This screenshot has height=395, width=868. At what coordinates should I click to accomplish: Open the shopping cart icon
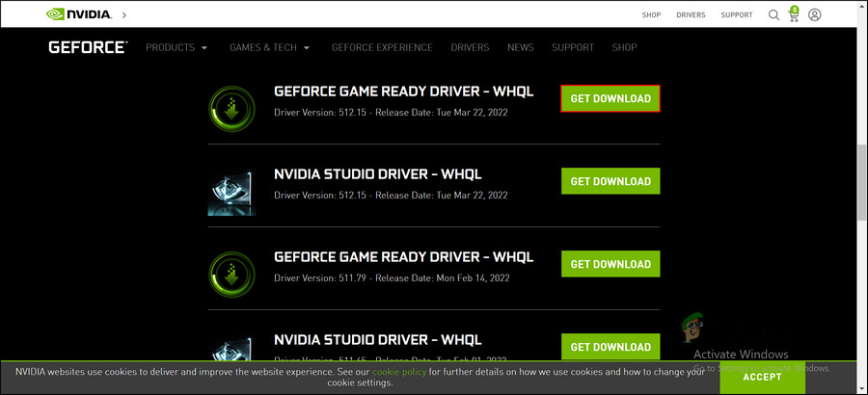click(x=794, y=14)
